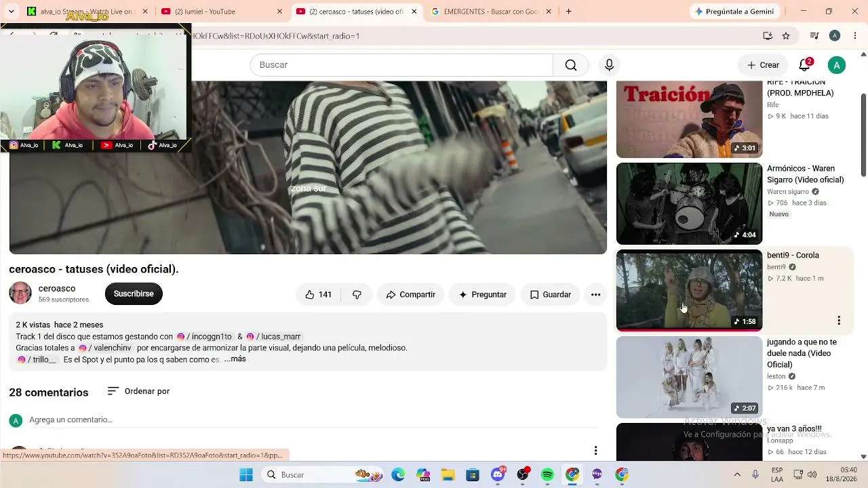Image resolution: width=868 pixels, height=488 pixels.
Task: Activate voice search microphone icon
Action: click(609, 65)
